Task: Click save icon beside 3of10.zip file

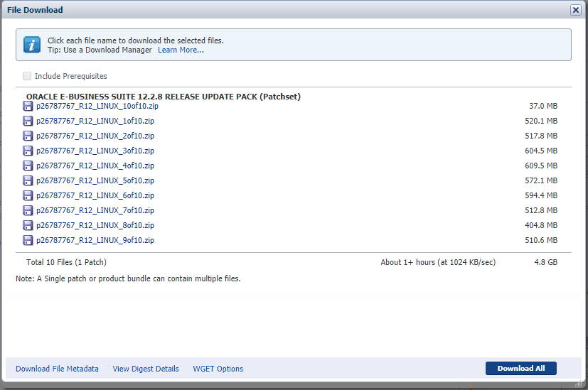Action: pyautogui.click(x=28, y=151)
